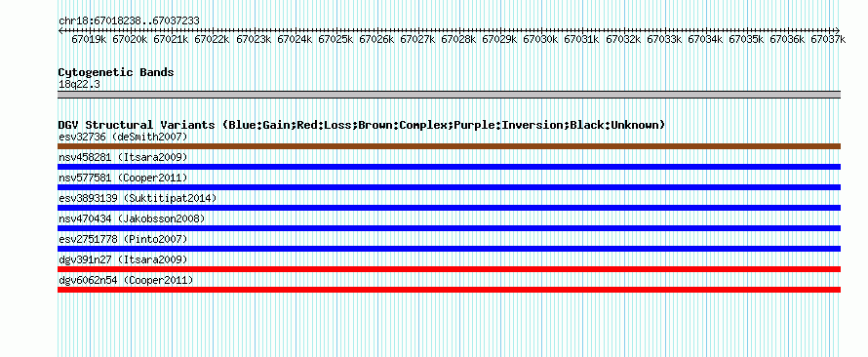The width and height of the screenshot is (868, 357).
Task: Click the 67029k ruler label
Action: 499,39
